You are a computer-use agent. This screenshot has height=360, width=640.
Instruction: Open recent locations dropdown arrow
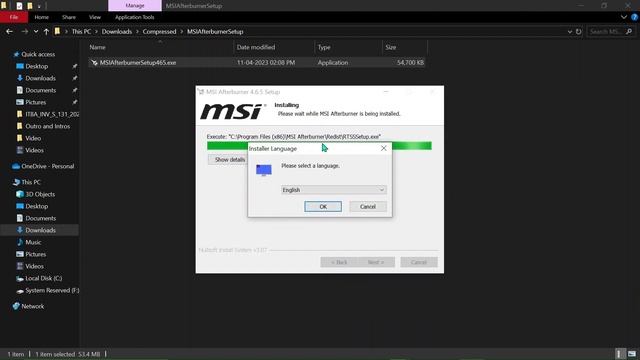tap(36, 31)
